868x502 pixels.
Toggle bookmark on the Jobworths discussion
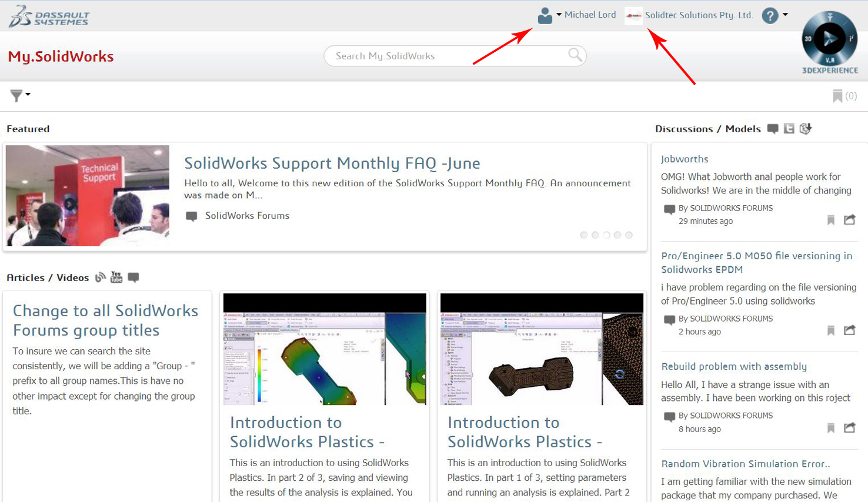[830, 220]
